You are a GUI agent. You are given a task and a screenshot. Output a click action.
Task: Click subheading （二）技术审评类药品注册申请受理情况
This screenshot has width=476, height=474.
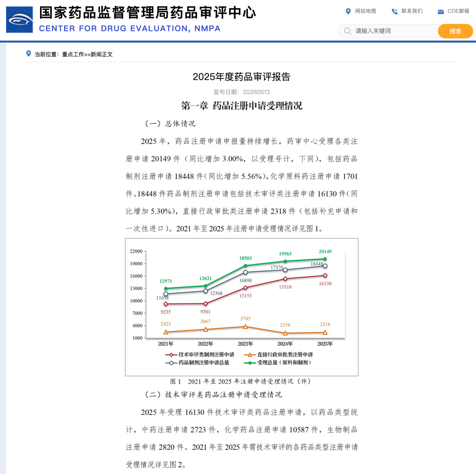point(213,395)
